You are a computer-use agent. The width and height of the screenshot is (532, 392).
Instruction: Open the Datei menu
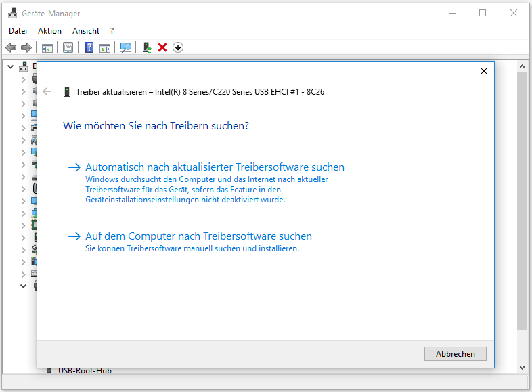(x=18, y=31)
